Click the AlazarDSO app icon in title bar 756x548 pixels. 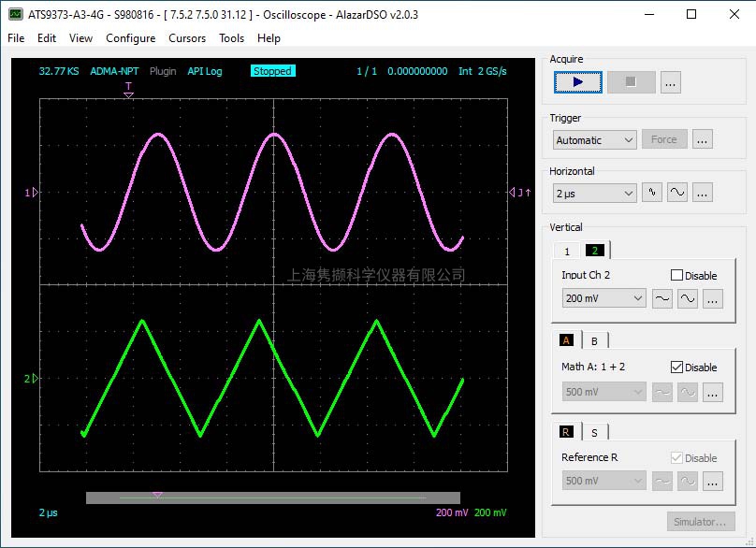pyautogui.click(x=16, y=14)
